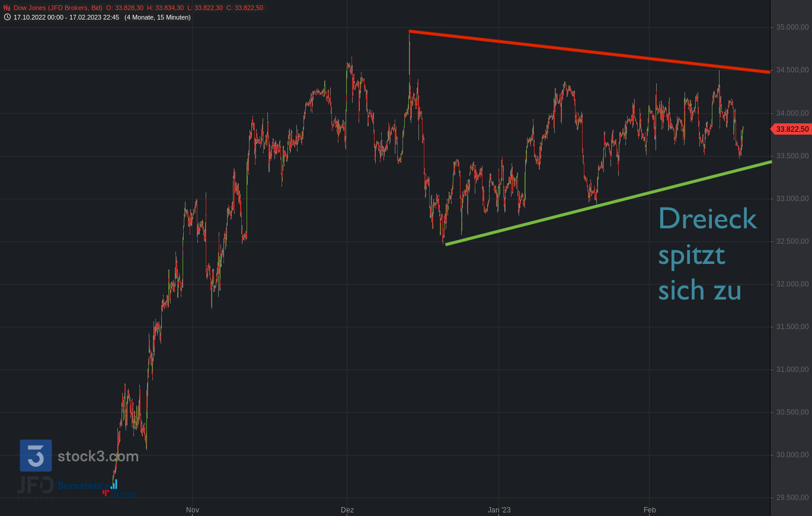The height and width of the screenshot is (516, 812).
Task: Click the blue stock3 square logo
Action: pos(36,456)
